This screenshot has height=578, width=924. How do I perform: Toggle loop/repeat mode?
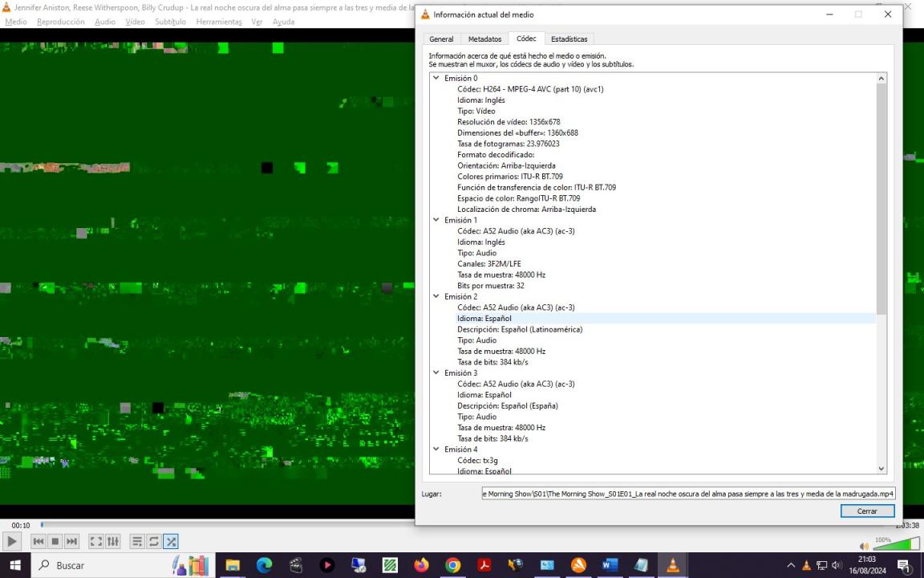(x=154, y=541)
